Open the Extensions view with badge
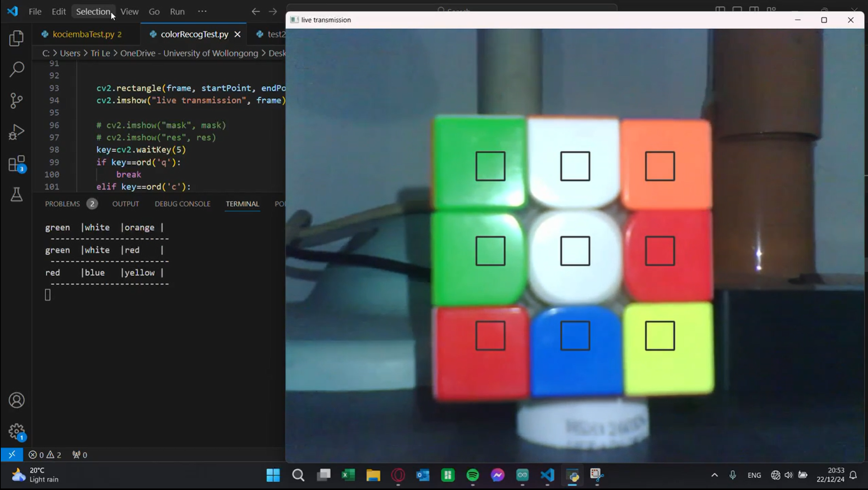 coord(16,164)
